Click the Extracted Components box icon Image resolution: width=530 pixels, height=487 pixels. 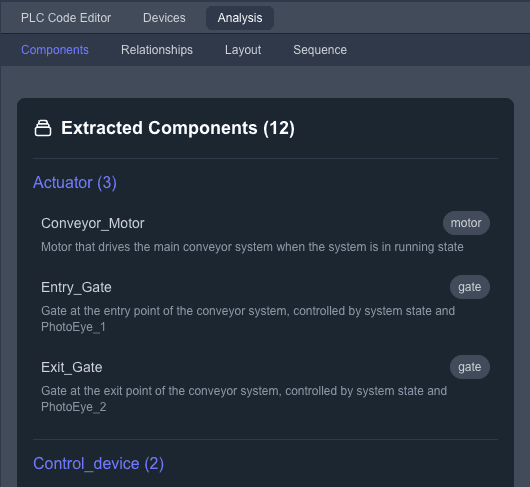coord(43,128)
